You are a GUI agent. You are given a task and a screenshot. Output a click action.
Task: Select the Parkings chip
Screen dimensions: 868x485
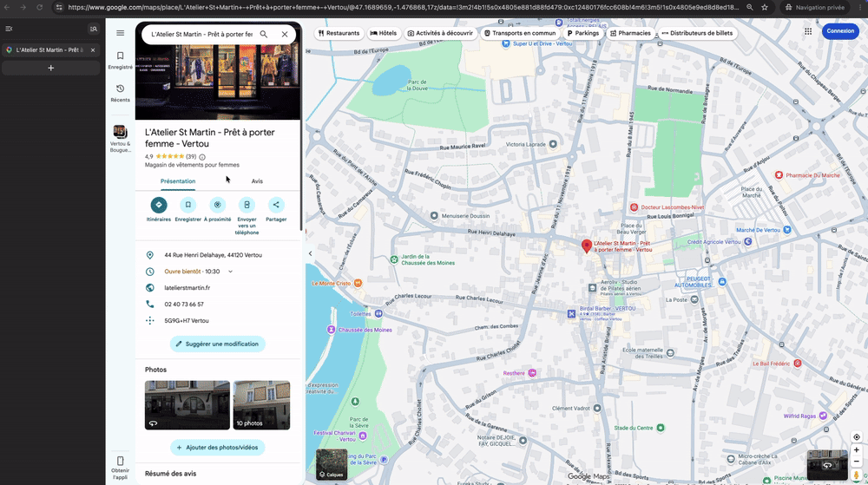pyautogui.click(x=583, y=33)
